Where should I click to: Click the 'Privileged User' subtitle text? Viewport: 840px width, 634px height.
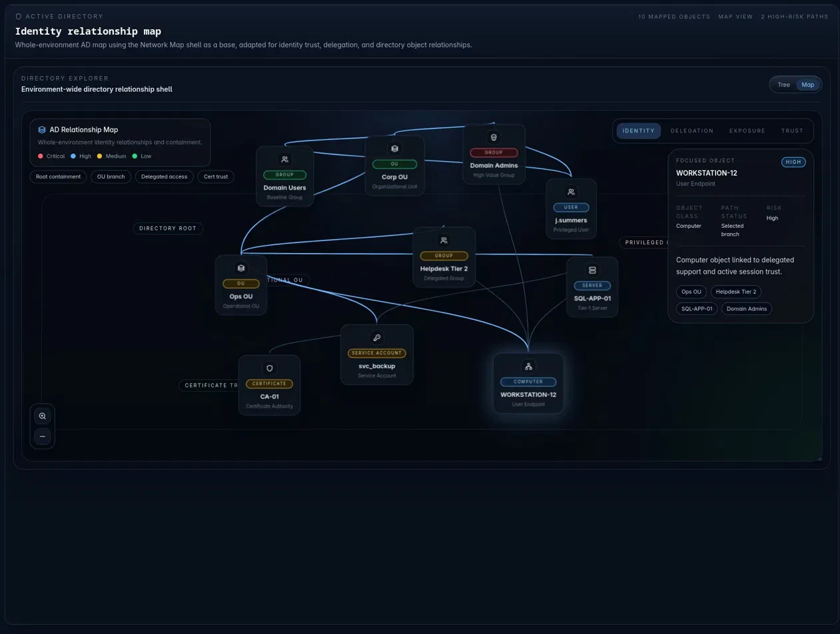571,230
